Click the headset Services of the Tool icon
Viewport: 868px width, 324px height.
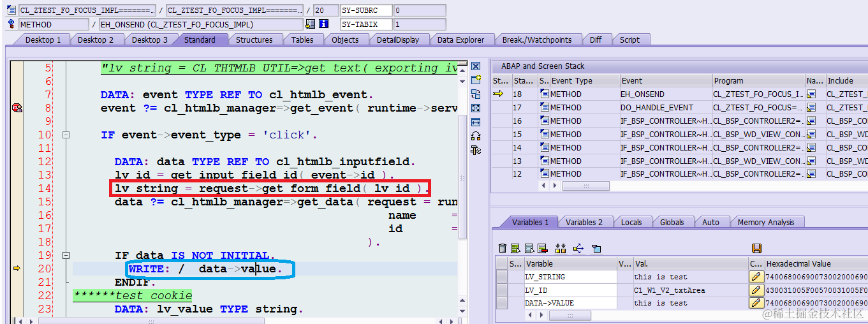click(x=476, y=136)
